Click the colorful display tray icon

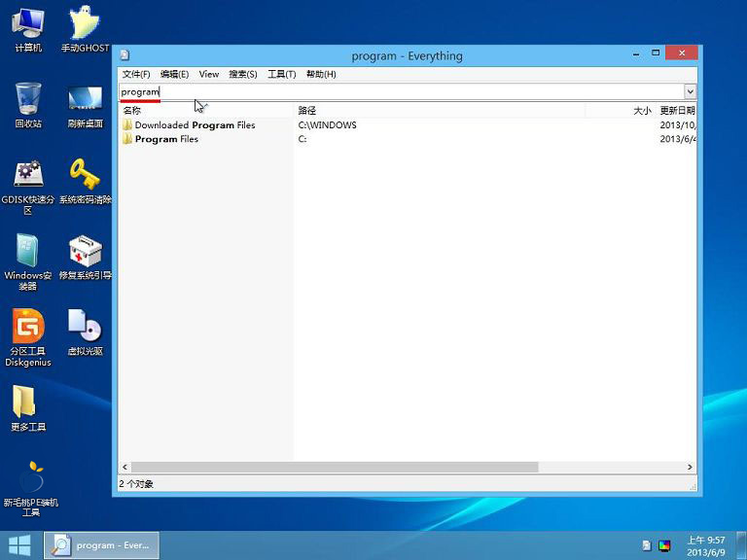click(x=664, y=545)
